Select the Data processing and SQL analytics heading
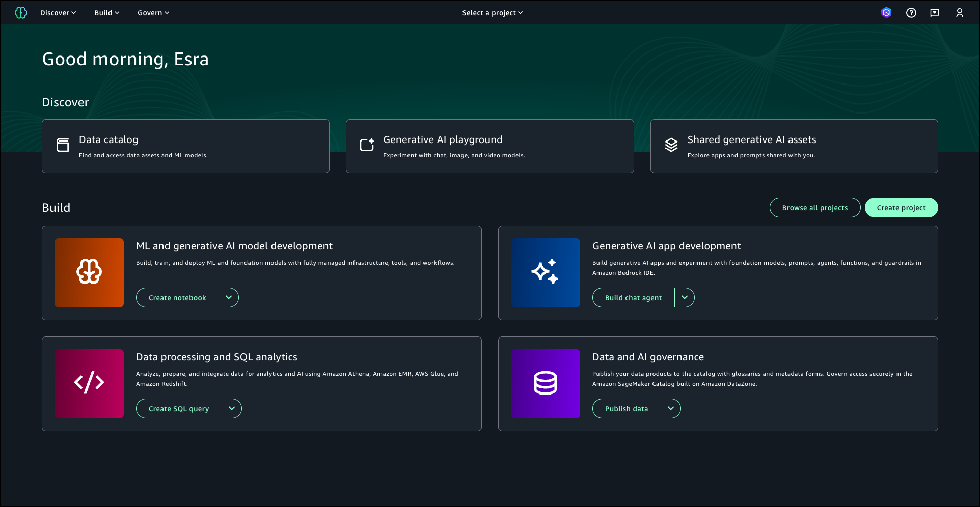The width and height of the screenshot is (980, 507). [x=216, y=357]
